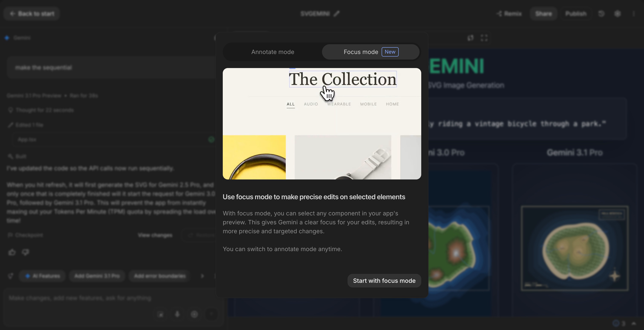
Task: Open the settings gear icon
Action: (x=617, y=13)
